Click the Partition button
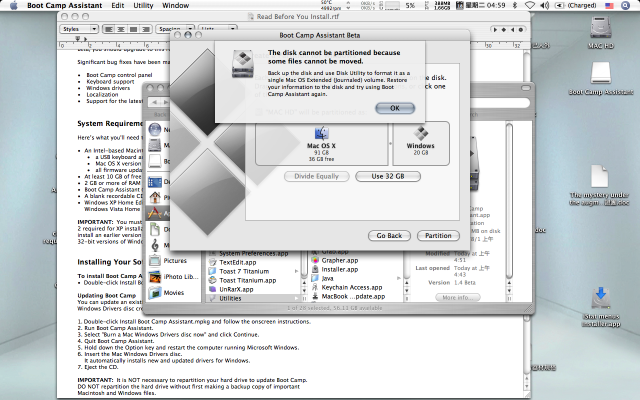Screen dimensions: 640x400 438,236
